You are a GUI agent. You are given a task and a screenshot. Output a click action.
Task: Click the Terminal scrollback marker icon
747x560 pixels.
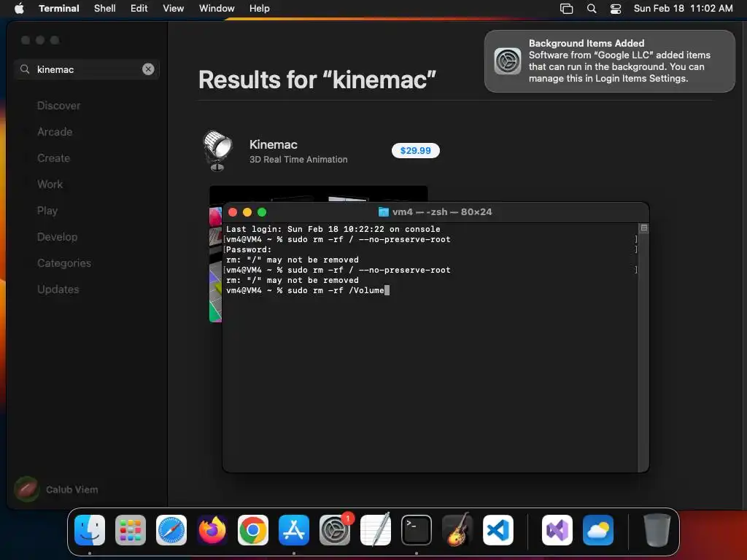coord(643,228)
